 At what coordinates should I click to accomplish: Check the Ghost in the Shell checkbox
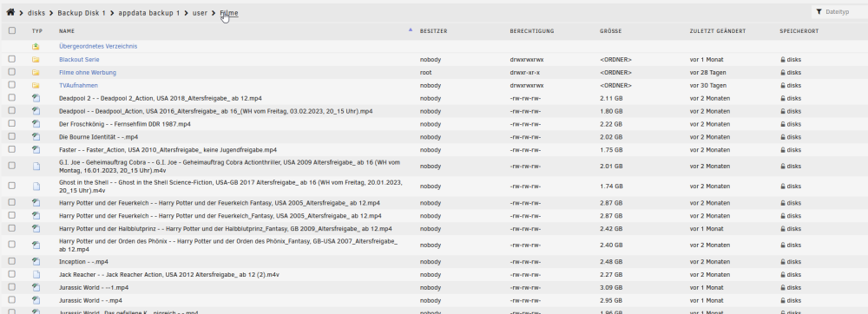[x=11, y=186]
